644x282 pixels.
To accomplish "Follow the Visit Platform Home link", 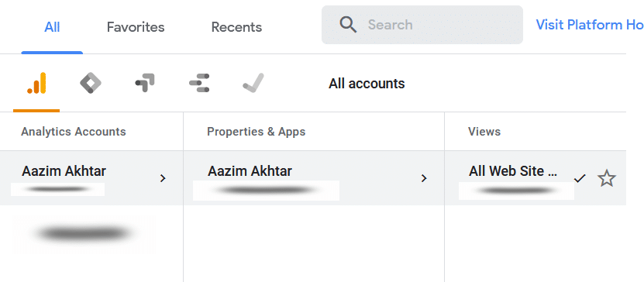I will (x=590, y=25).
